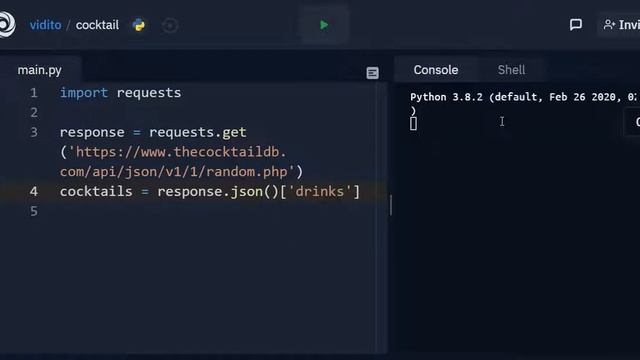This screenshot has width=640, height=360.
Task: Click line number 4 in gutter
Action: 34,191
